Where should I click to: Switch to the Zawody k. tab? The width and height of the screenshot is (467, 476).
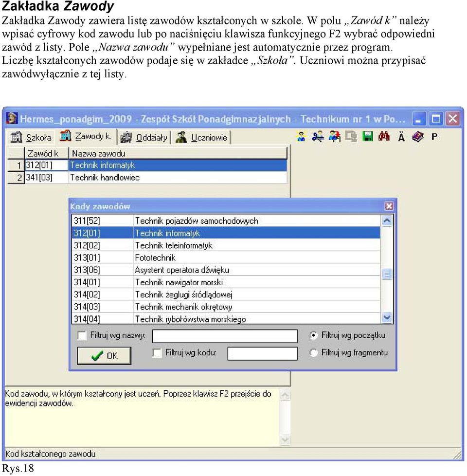[86, 136]
